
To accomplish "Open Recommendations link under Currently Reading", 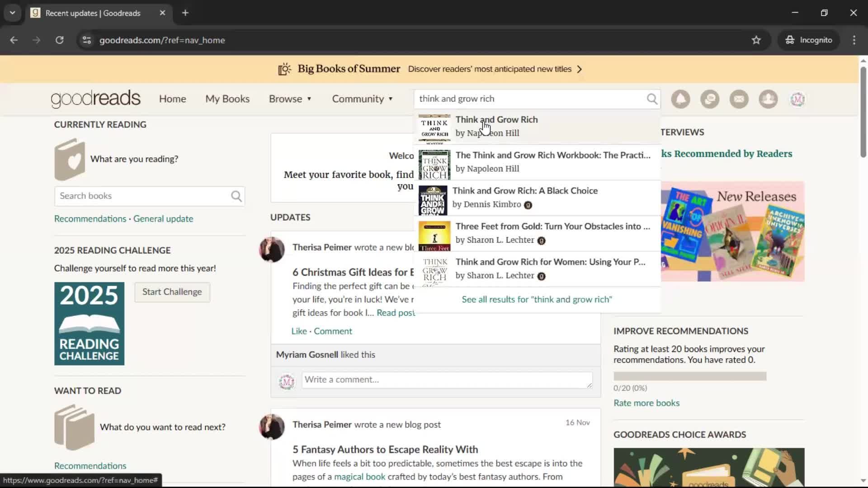I will click(x=90, y=219).
